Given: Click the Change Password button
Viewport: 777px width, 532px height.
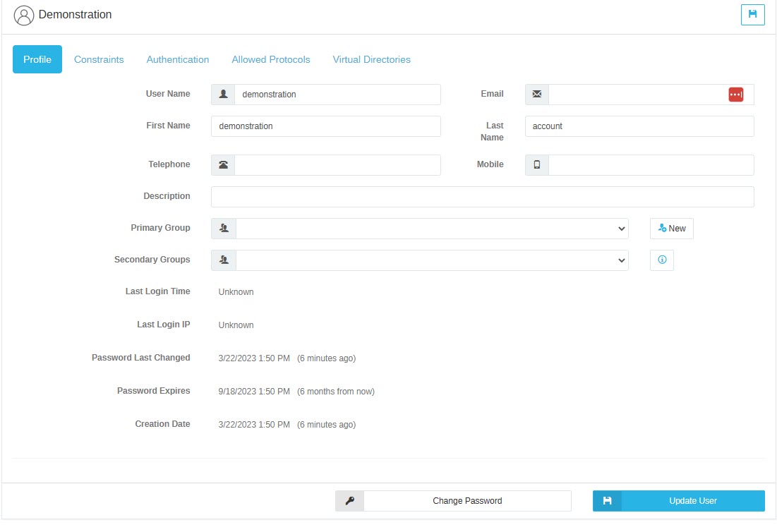Looking at the screenshot, I should point(453,501).
